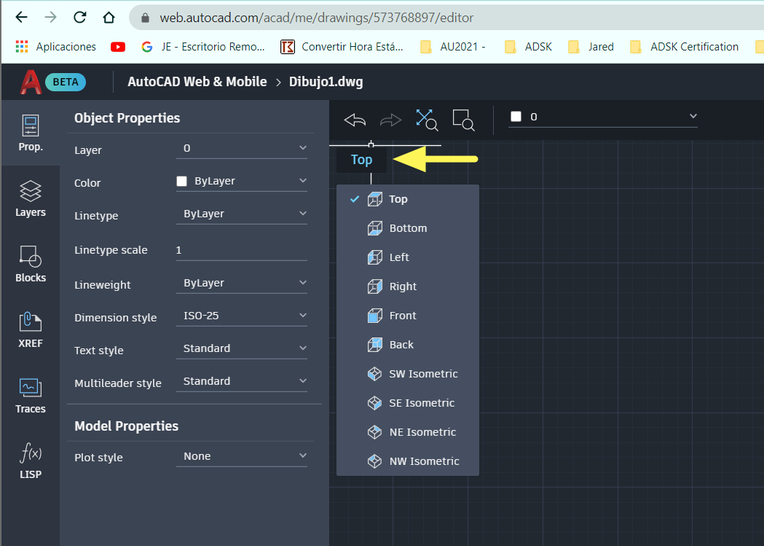Switch to SW Isometric view
This screenshot has height=546, width=764.
coord(408,374)
